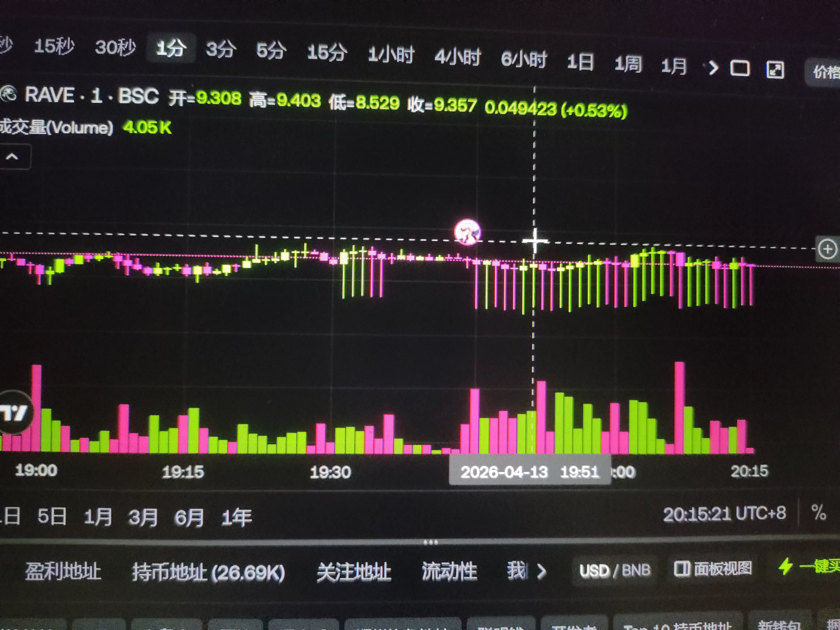The height and width of the screenshot is (630, 840).
Task: Collapse the indicator legend with caret
Action: [12, 156]
